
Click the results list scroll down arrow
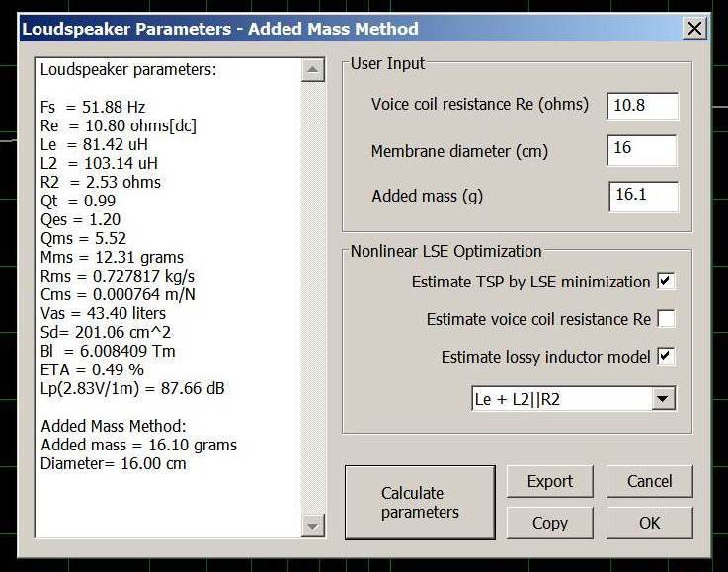[x=312, y=526]
